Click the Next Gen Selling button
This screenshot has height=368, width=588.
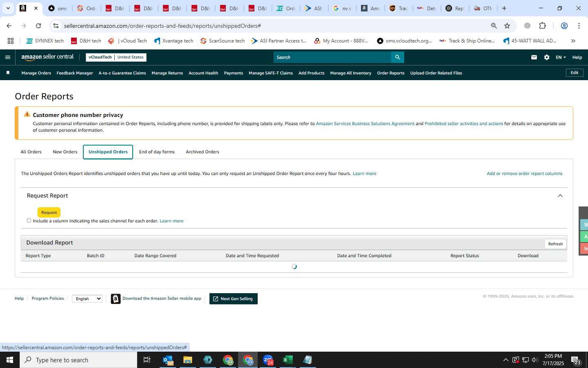(x=234, y=299)
